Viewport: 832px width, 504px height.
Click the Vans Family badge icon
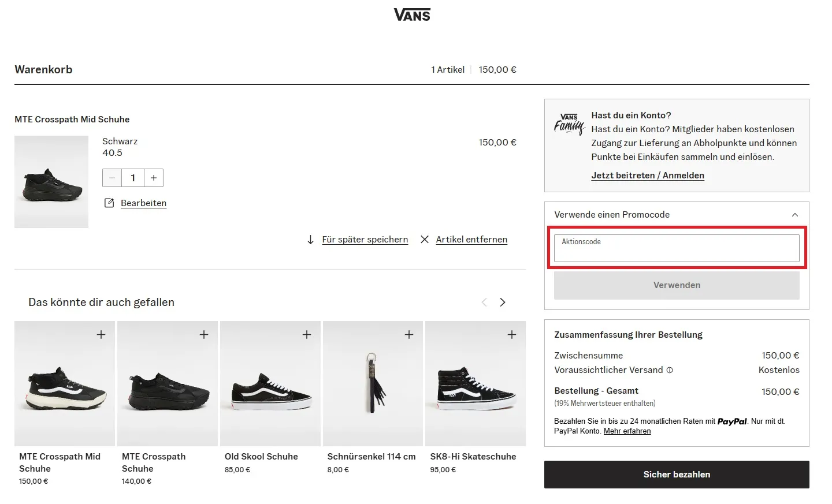[x=569, y=124]
